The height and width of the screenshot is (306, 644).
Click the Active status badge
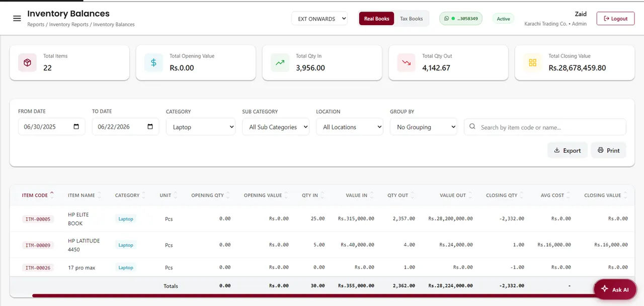503,19
